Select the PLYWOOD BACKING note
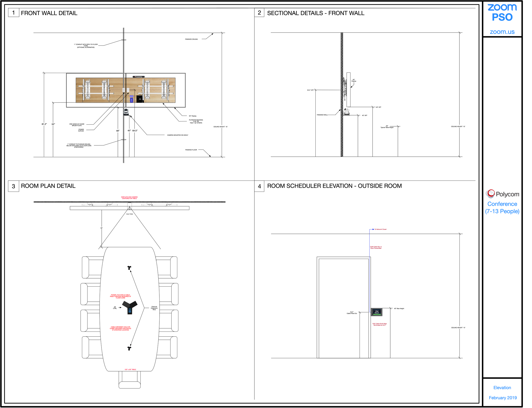The image size is (532, 408). click(196, 121)
